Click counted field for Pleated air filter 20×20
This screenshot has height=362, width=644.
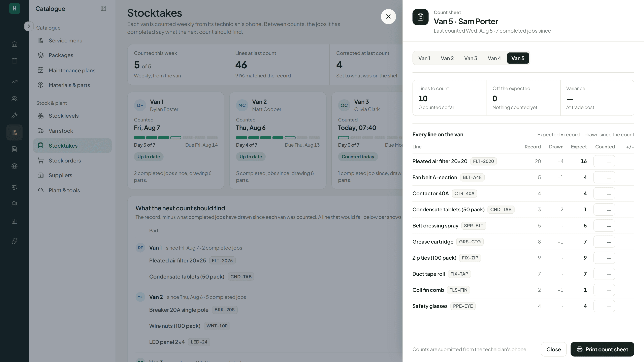click(604, 161)
